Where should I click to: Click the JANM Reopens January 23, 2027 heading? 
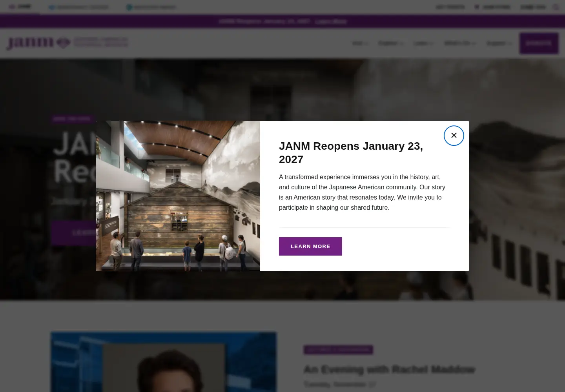[351, 152]
